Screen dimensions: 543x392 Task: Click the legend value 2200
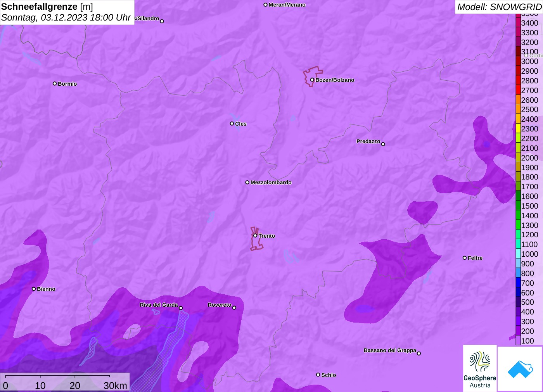529,138
